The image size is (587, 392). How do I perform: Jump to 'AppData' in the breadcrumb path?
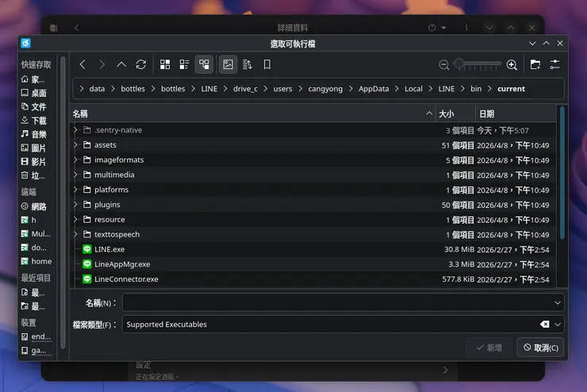click(x=374, y=89)
